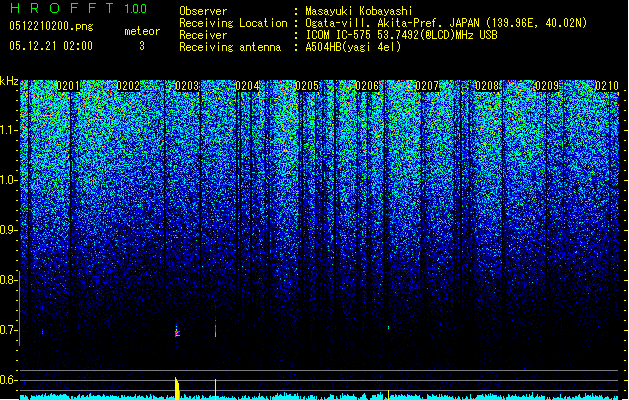Click the Receiving Location value text

coord(446,23)
